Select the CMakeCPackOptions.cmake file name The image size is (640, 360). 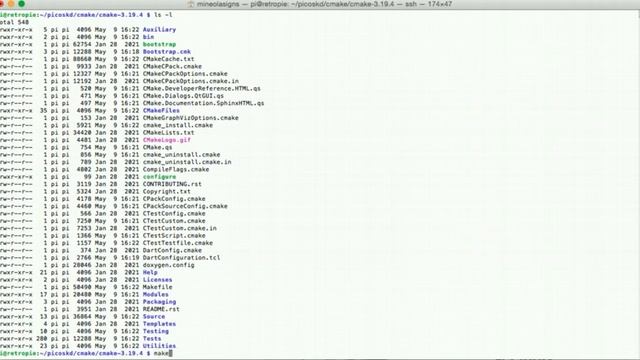click(185, 73)
